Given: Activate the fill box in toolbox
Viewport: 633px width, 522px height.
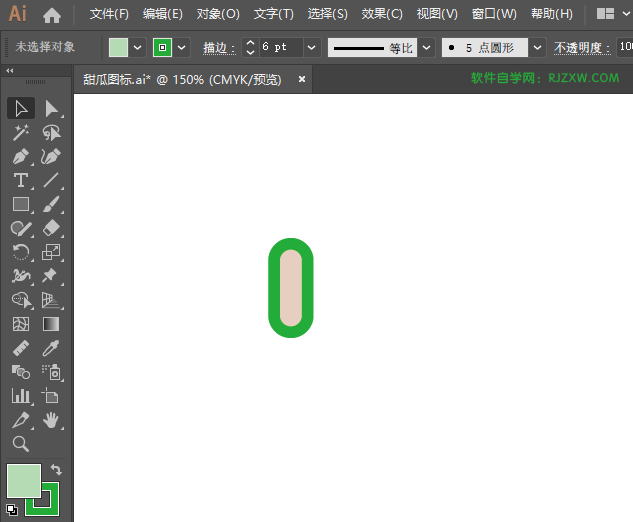Looking at the screenshot, I should [24, 481].
